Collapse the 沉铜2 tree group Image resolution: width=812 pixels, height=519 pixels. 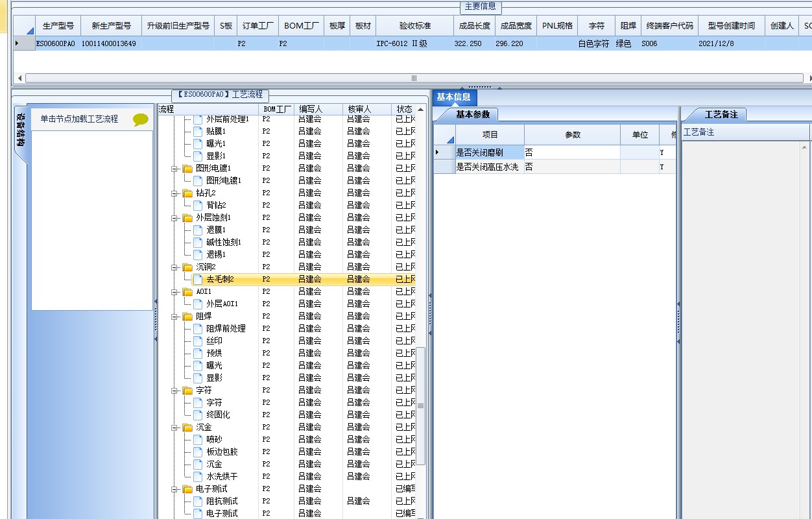click(174, 267)
